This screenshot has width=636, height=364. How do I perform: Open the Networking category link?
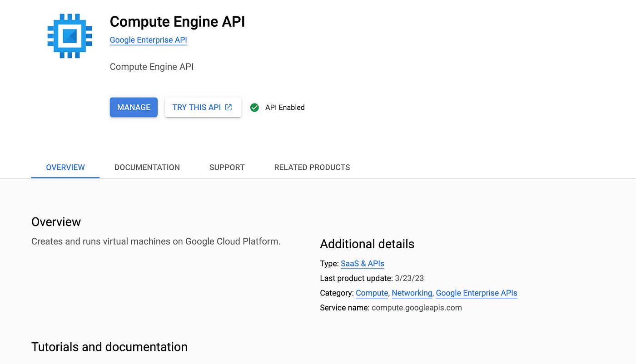click(412, 293)
